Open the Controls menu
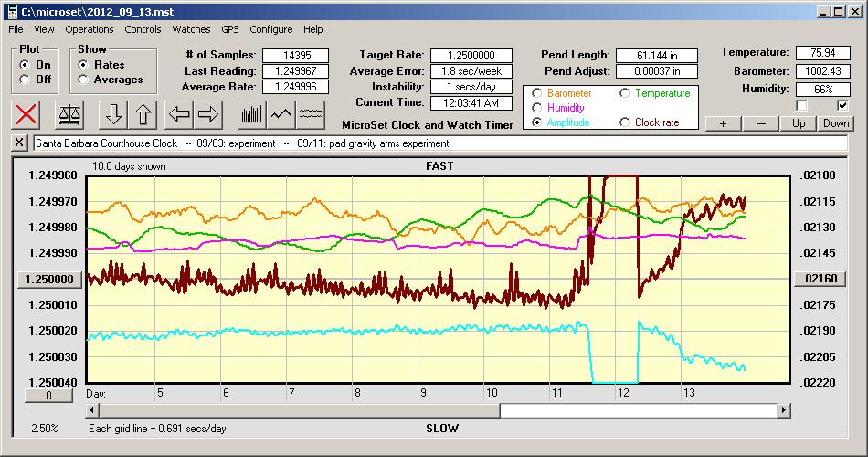The image size is (868, 457). 143,29
